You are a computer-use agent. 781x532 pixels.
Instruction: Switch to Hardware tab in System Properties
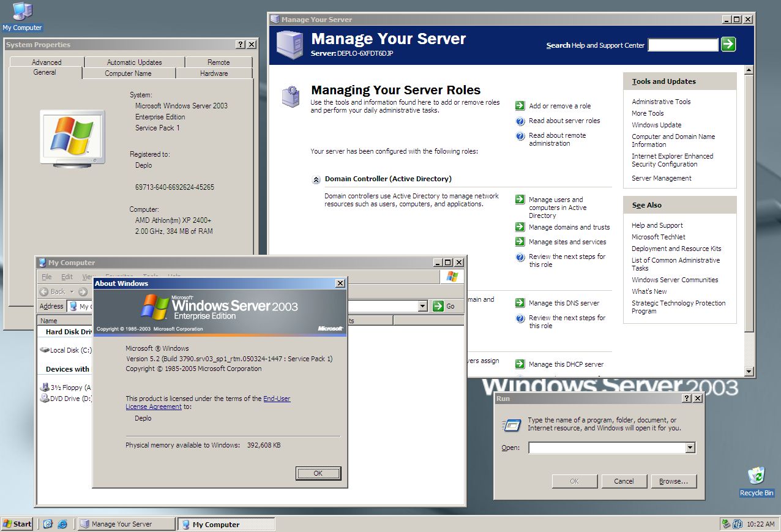(x=214, y=73)
